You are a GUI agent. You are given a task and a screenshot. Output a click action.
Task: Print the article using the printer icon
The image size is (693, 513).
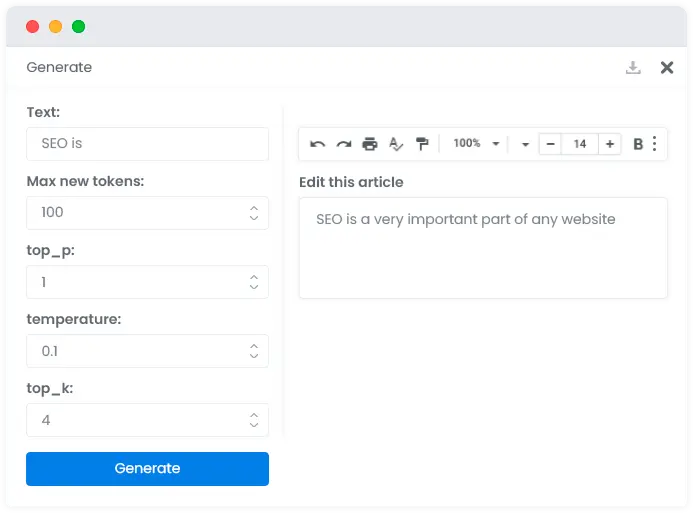coord(369,144)
